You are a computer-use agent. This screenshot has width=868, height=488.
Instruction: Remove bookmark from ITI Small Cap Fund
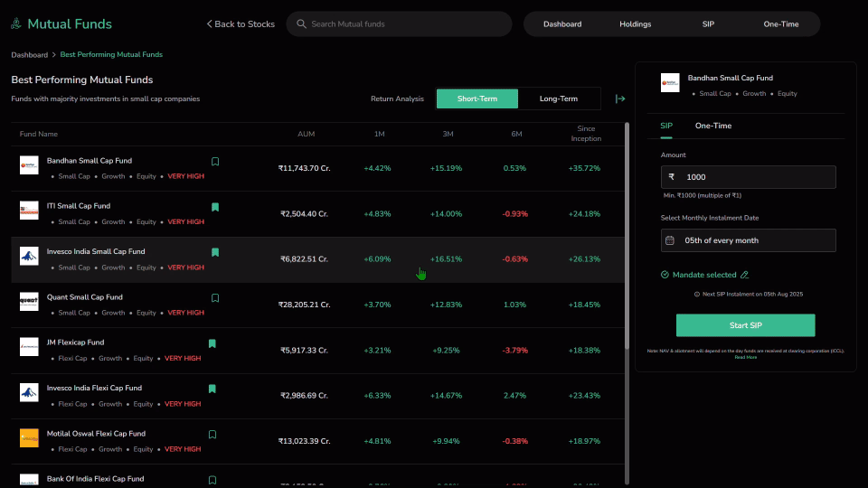(x=215, y=207)
